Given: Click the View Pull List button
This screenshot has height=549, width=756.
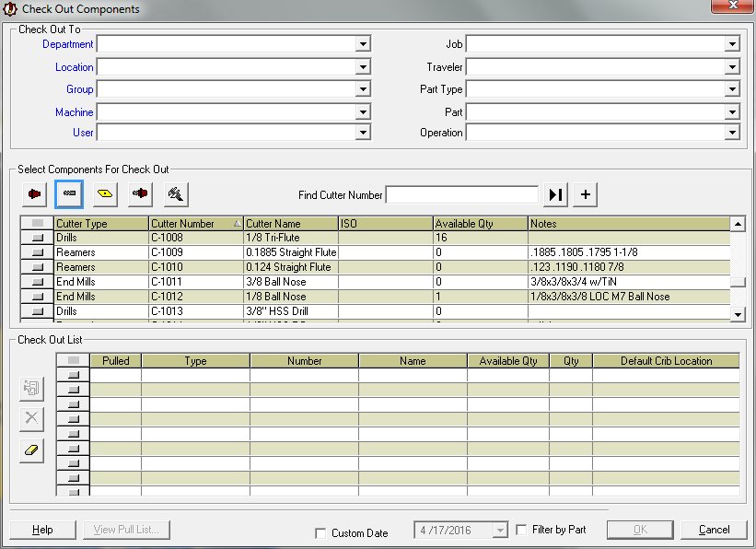Looking at the screenshot, I should (126, 530).
